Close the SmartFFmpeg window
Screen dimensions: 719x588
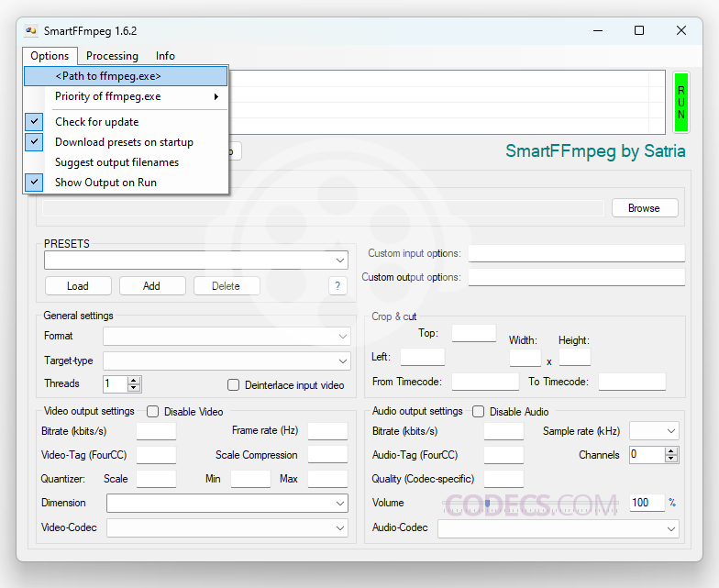[x=680, y=31]
